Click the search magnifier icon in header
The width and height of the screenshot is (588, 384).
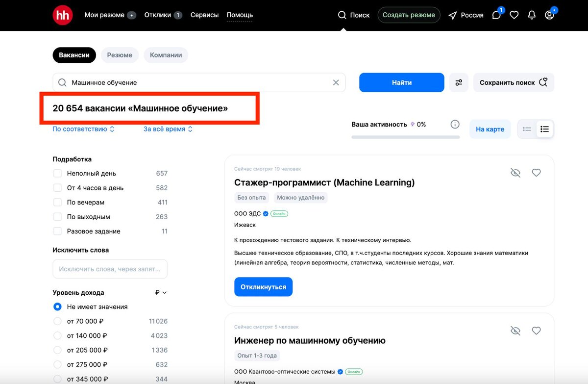(342, 15)
